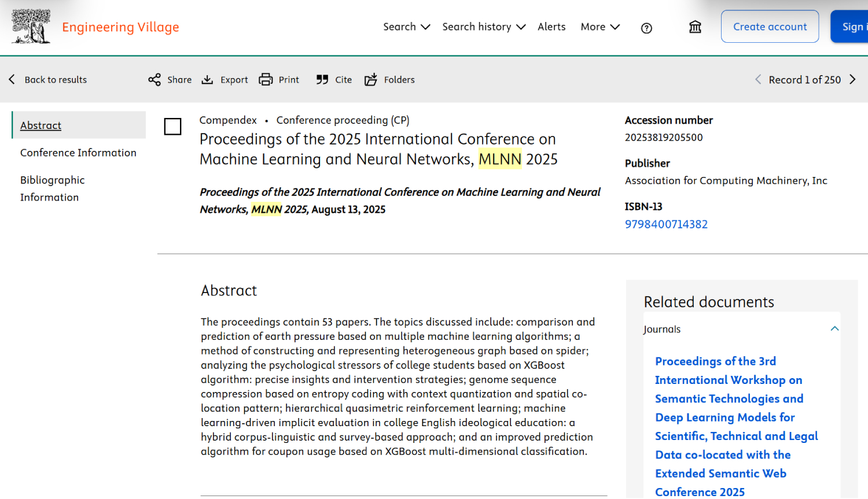Expand the Search dropdown menu
This screenshot has height=499, width=868.
406,27
